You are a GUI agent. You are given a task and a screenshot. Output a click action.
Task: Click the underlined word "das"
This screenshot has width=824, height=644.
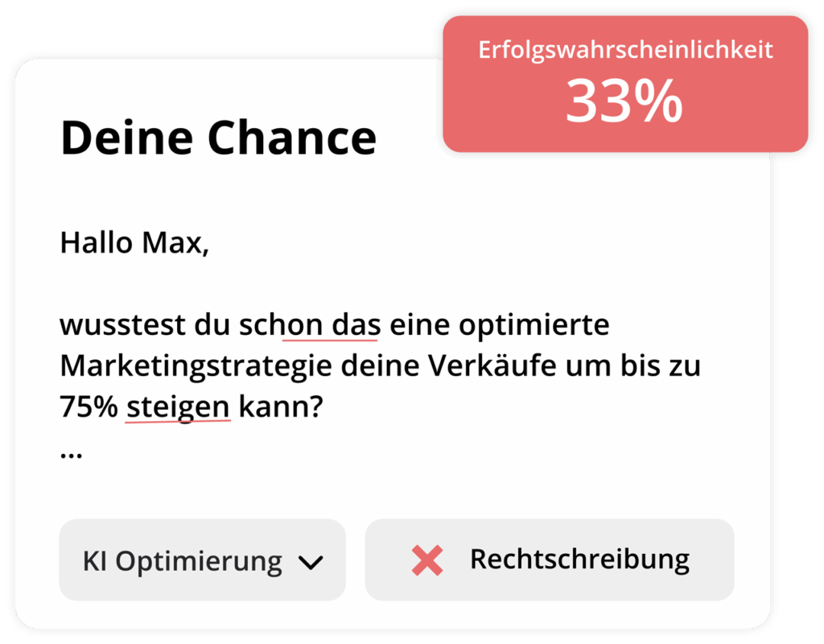355,326
